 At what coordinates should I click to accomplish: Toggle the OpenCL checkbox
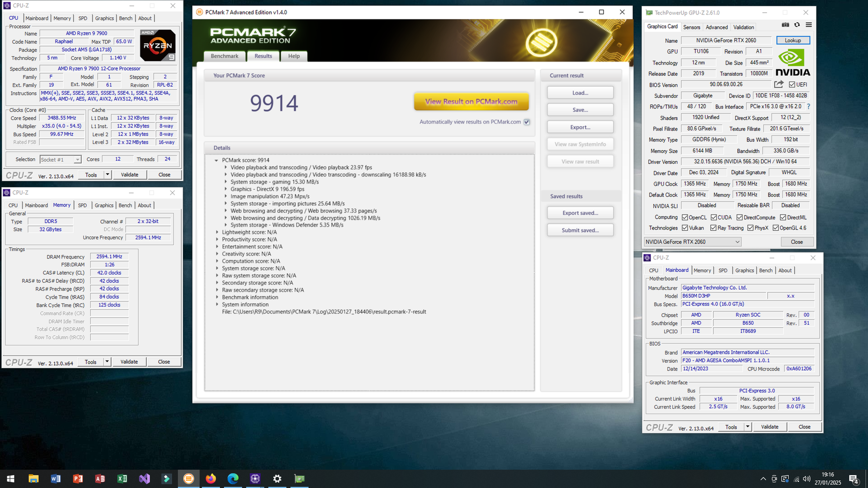(x=685, y=217)
